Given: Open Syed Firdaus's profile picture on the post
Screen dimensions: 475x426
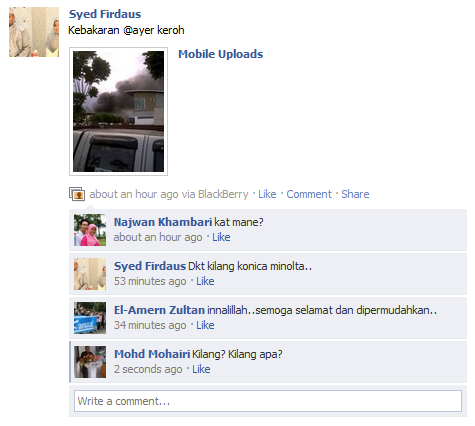Looking at the screenshot, I should coord(34,32).
